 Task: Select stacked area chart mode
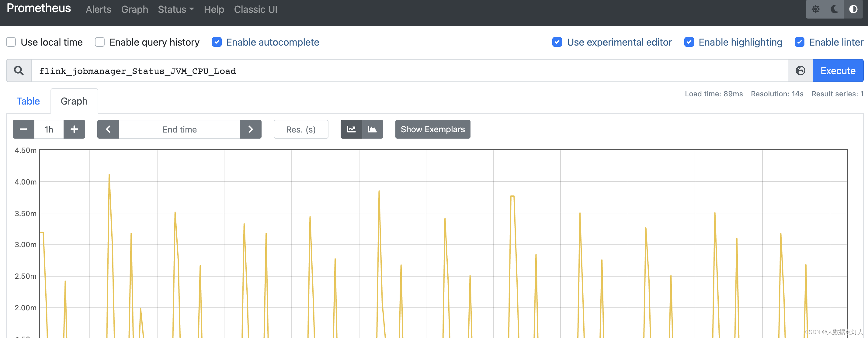click(x=372, y=129)
